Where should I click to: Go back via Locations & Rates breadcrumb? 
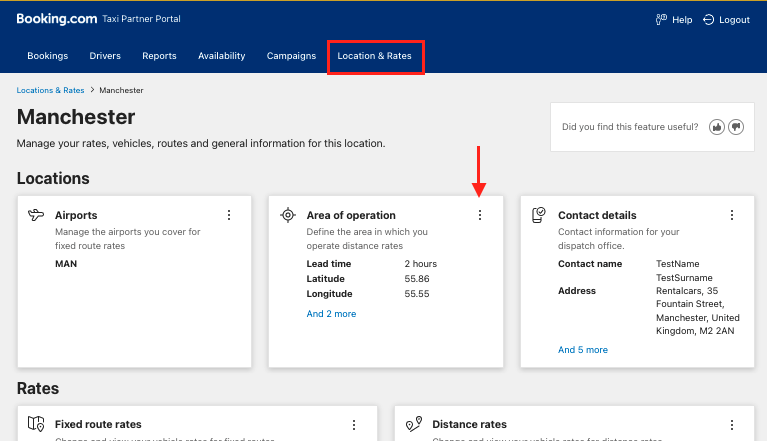tap(50, 90)
